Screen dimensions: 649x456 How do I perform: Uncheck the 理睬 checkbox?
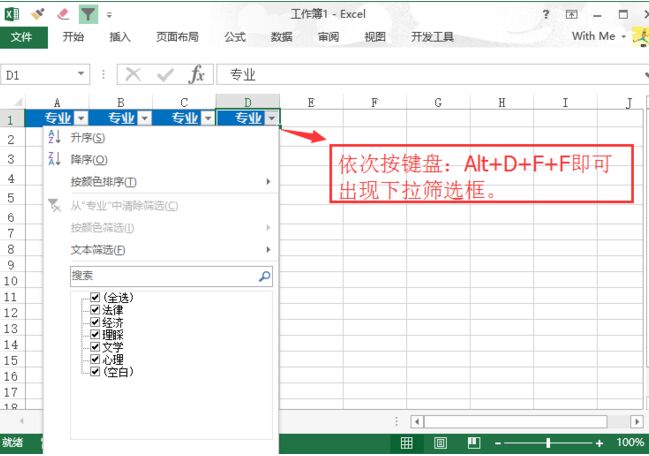pyautogui.click(x=95, y=334)
